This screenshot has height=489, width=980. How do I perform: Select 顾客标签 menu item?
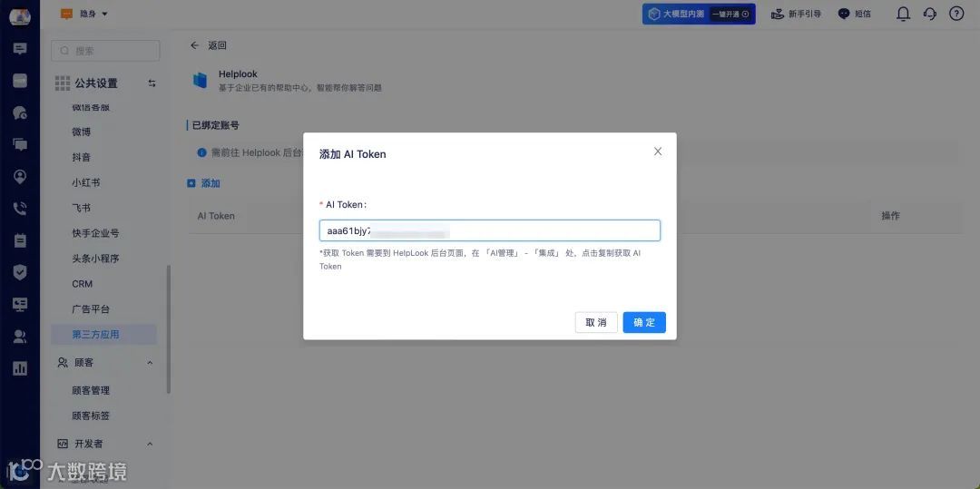pyautogui.click(x=91, y=416)
